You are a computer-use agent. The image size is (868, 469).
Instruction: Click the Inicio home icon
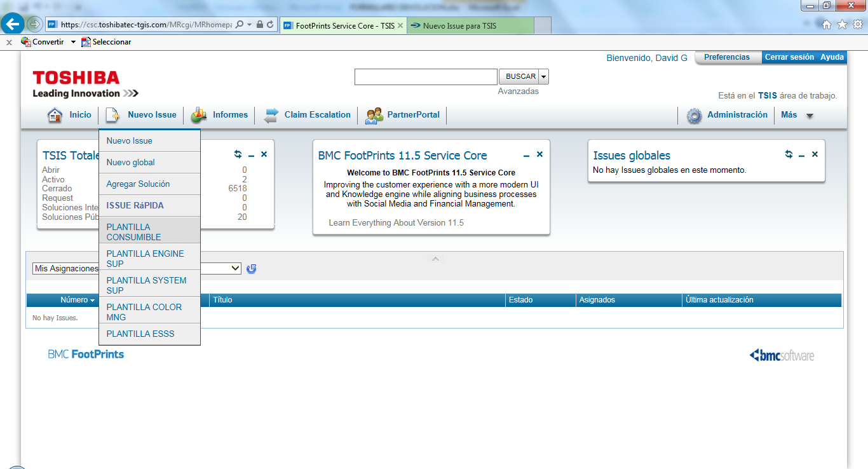pyautogui.click(x=55, y=116)
